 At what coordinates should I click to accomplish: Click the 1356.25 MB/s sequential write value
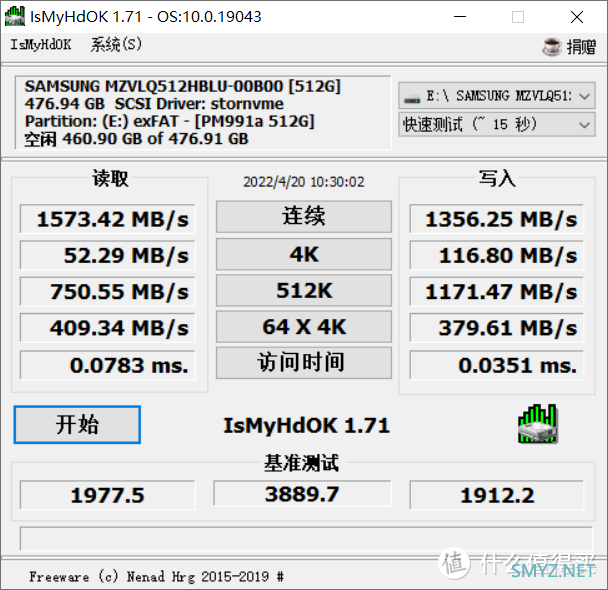tap(496, 219)
